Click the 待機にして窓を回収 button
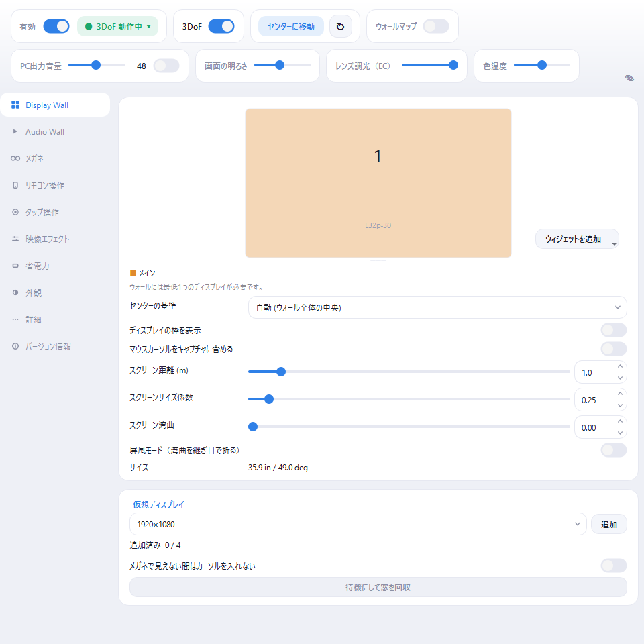The width and height of the screenshot is (644, 644). point(378,587)
